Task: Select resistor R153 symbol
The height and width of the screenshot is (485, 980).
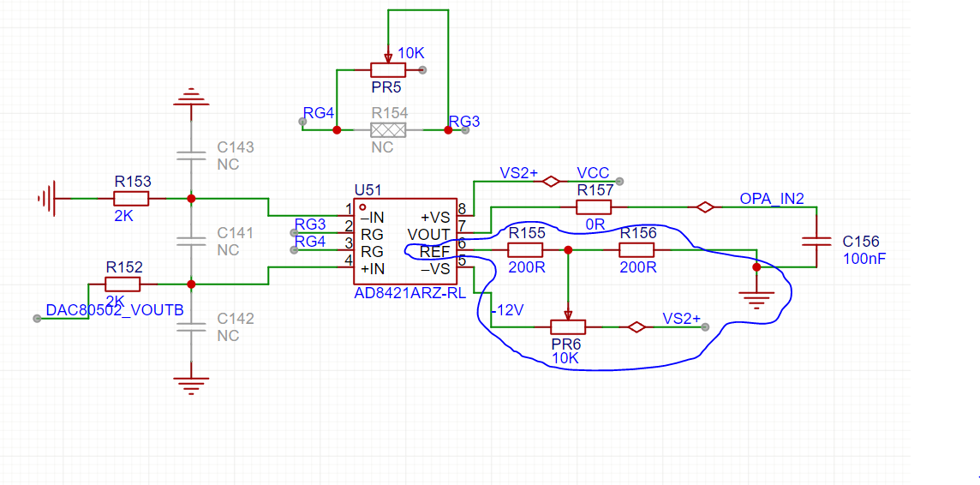Action: click(x=131, y=199)
